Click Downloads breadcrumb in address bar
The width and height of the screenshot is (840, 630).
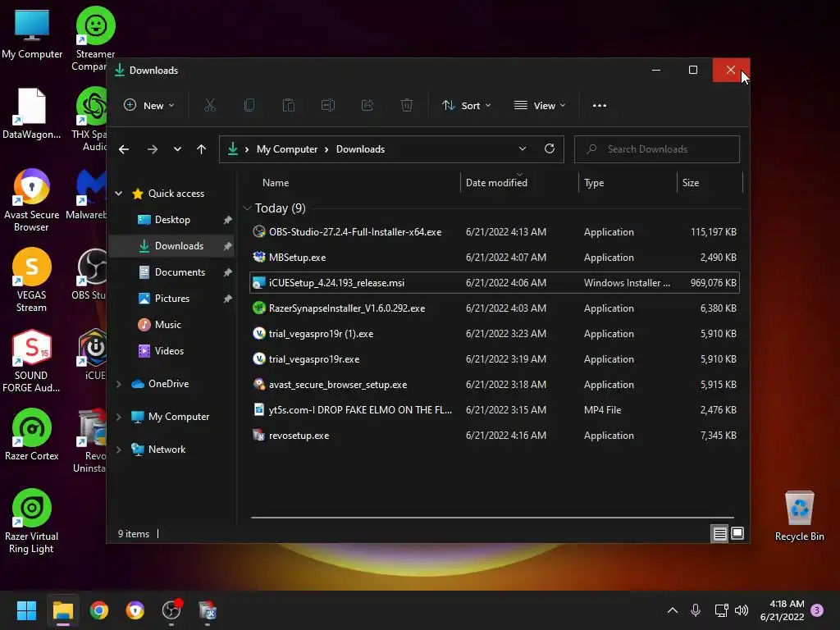pos(360,149)
